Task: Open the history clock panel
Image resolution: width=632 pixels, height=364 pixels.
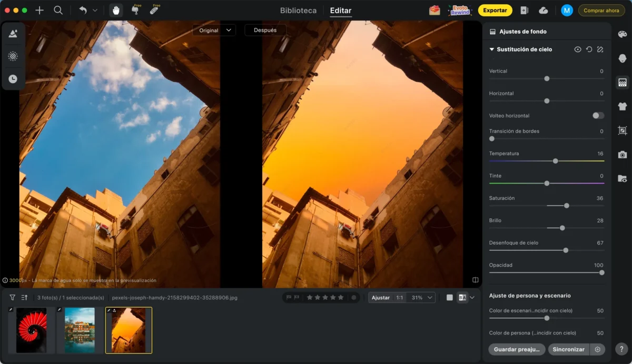Action: click(13, 79)
